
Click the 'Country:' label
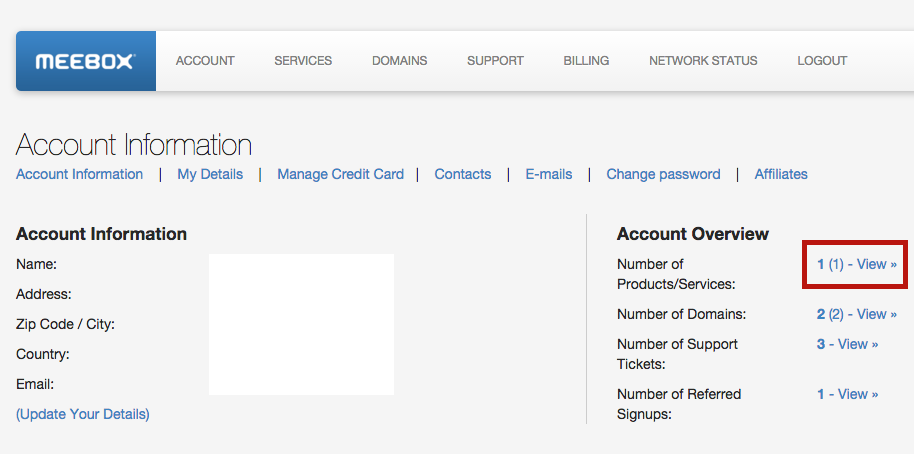[x=43, y=354]
